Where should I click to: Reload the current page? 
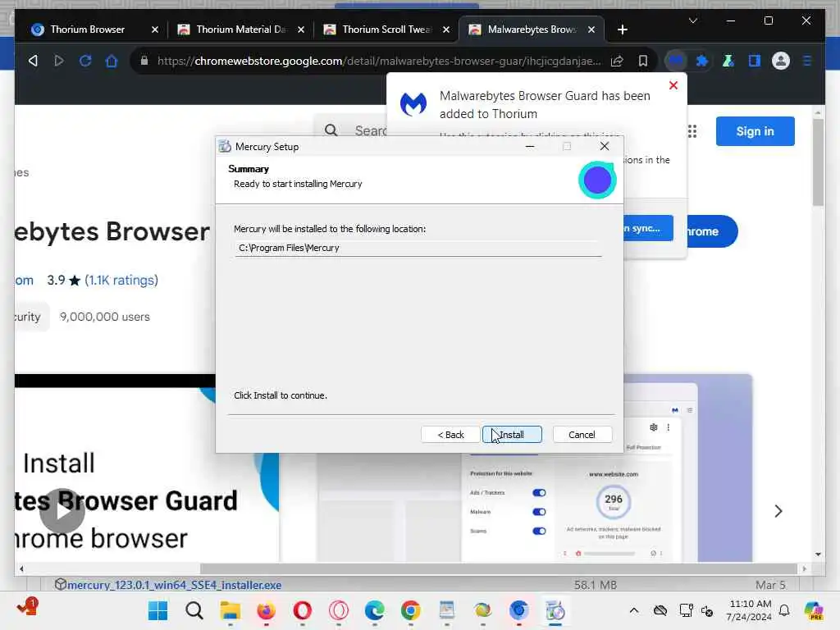click(x=85, y=61)
